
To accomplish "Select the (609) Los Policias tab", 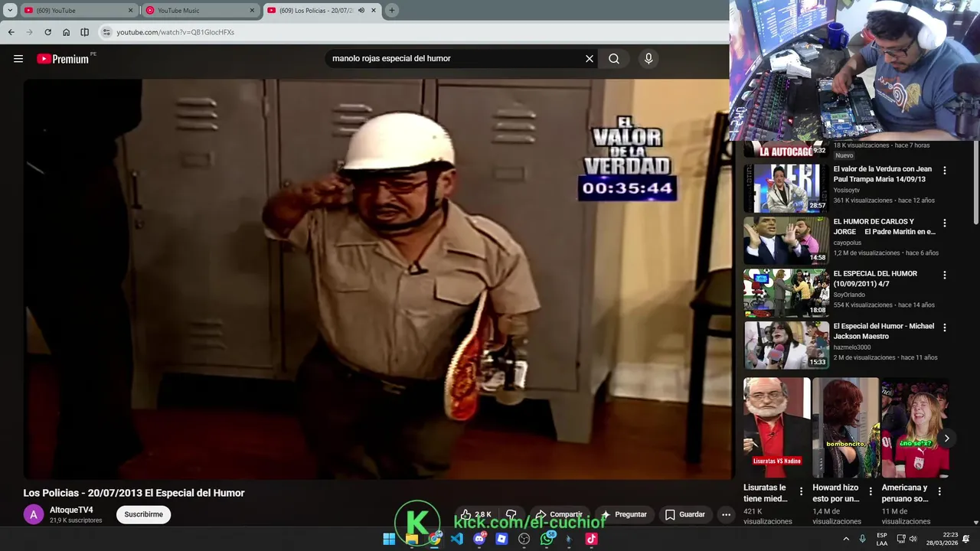I will (x=322, y=11).
